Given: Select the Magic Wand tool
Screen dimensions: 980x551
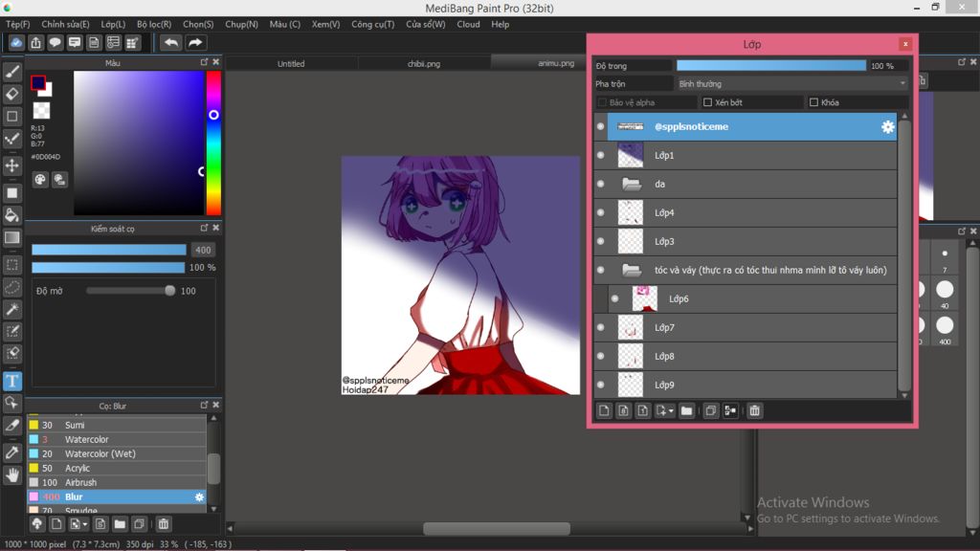Looking at the screenshot, I should (11, 309).
